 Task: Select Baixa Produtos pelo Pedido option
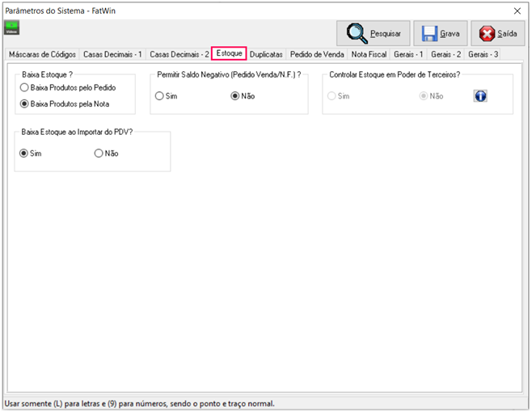[x=25, y=87]
